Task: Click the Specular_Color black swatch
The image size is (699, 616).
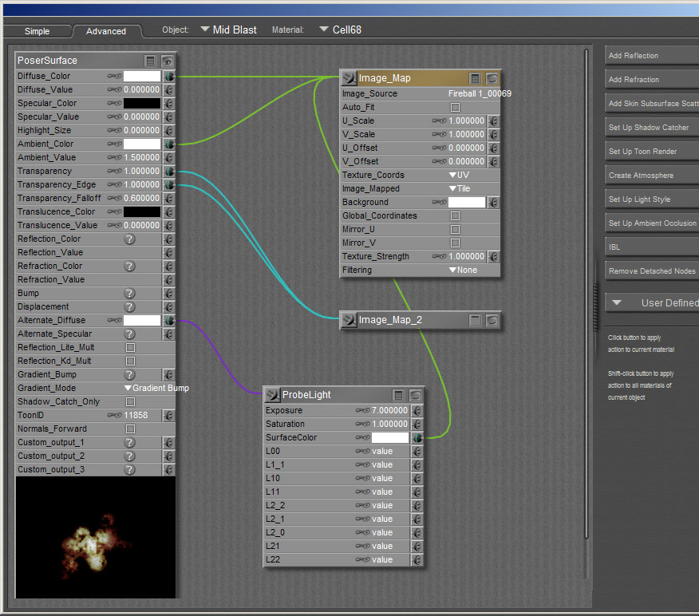Action: tap(142, 104)
